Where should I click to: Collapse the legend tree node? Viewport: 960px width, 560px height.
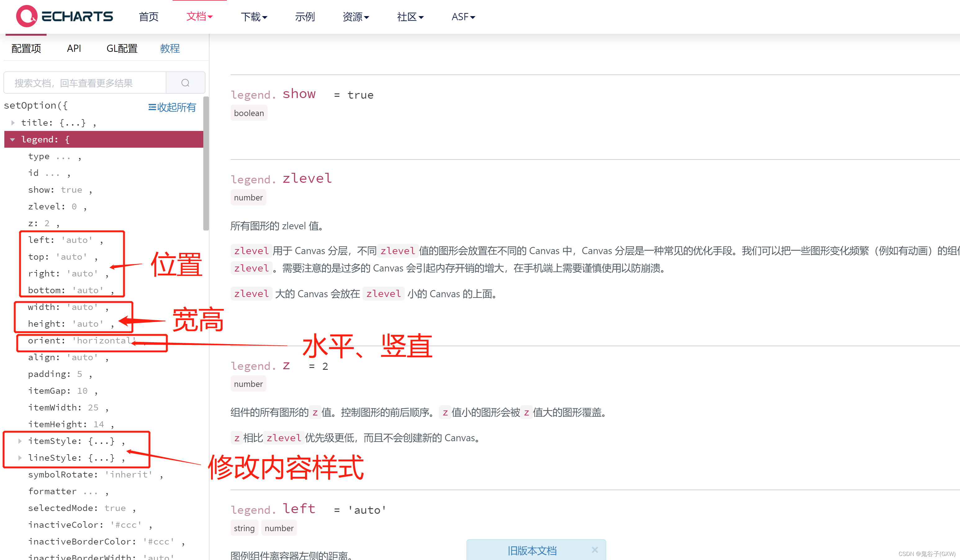click(x=13, y=139)
